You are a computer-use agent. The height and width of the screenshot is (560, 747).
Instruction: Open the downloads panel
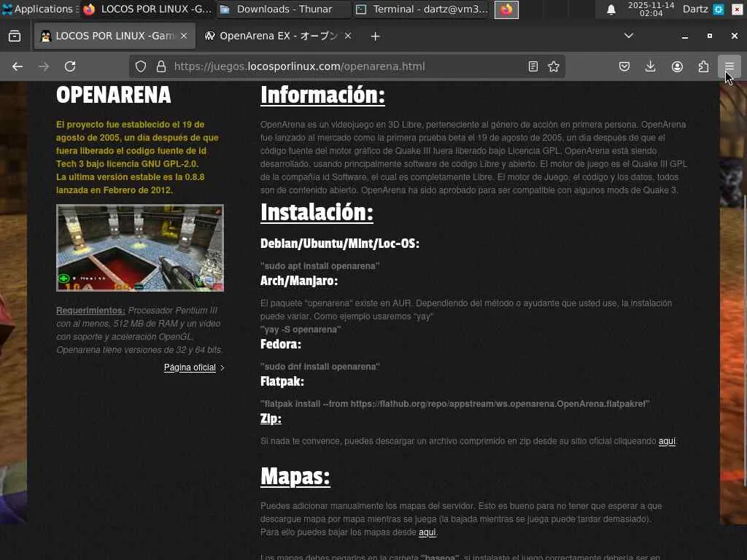click(650, 66)
